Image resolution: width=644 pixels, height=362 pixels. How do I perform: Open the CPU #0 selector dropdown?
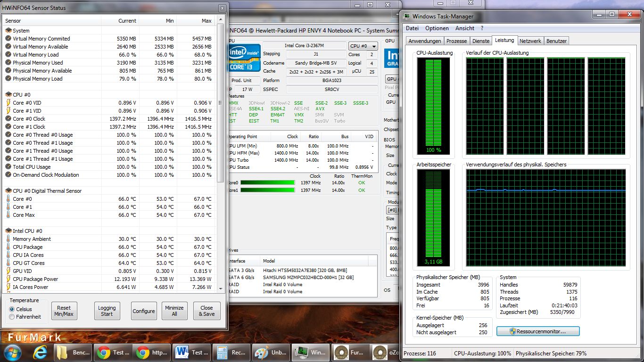click(x=363, y=46)
